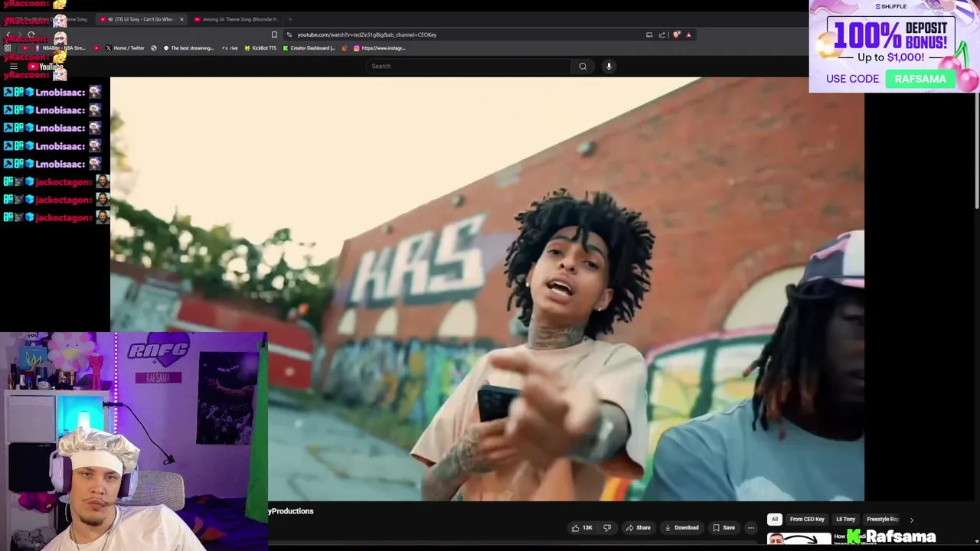Image resolution: width=980 pixels, height=551 pixels.
Task: Click the YouTube address bar URL
Action: pos(367,34)
